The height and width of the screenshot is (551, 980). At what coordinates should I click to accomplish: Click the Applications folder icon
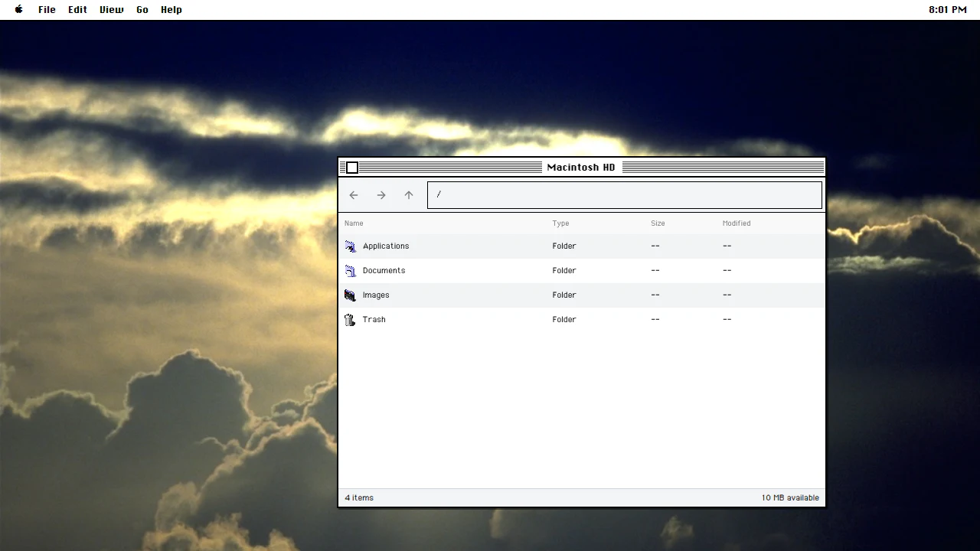pos(351,246)
